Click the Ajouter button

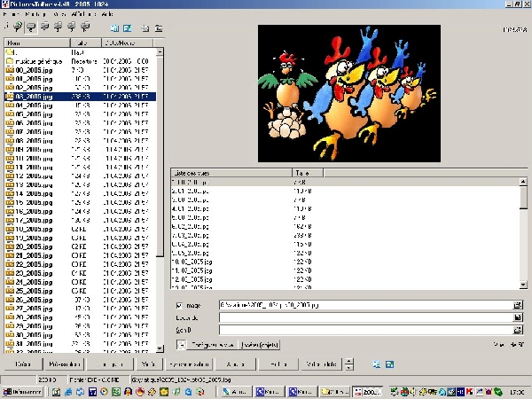click(235, 364)
